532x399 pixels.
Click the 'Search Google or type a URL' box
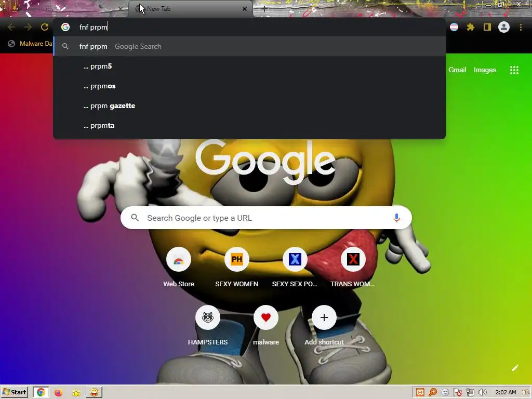coord(266,218)
